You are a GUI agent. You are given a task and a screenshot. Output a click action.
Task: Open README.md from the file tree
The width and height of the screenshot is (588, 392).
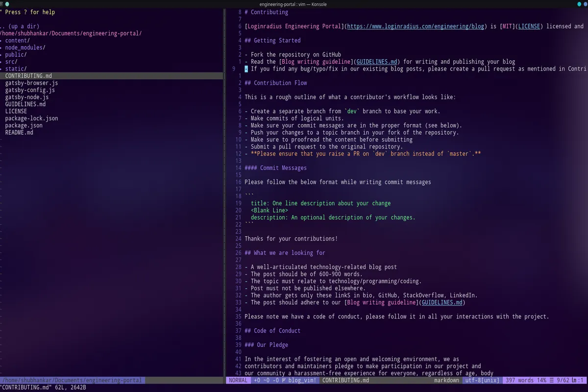coord(19,132)
